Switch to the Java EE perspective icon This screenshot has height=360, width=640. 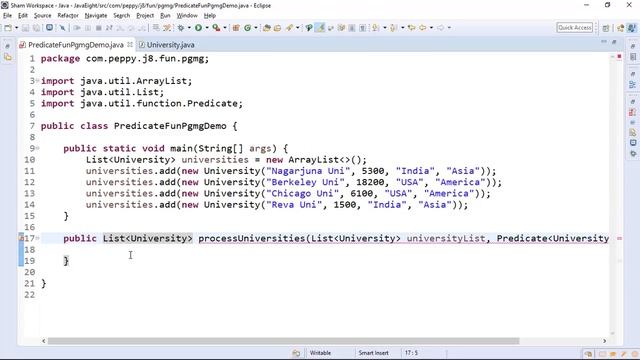coord(621,28)
